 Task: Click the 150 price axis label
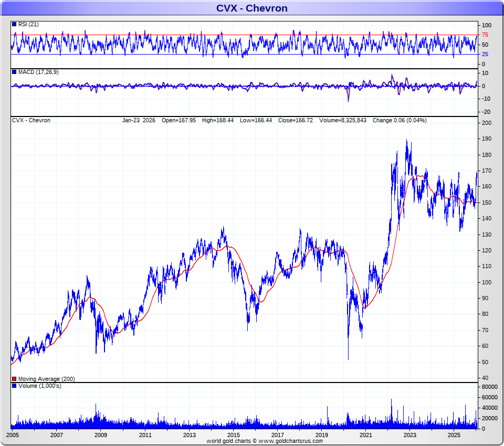click(x=487, y=203)
